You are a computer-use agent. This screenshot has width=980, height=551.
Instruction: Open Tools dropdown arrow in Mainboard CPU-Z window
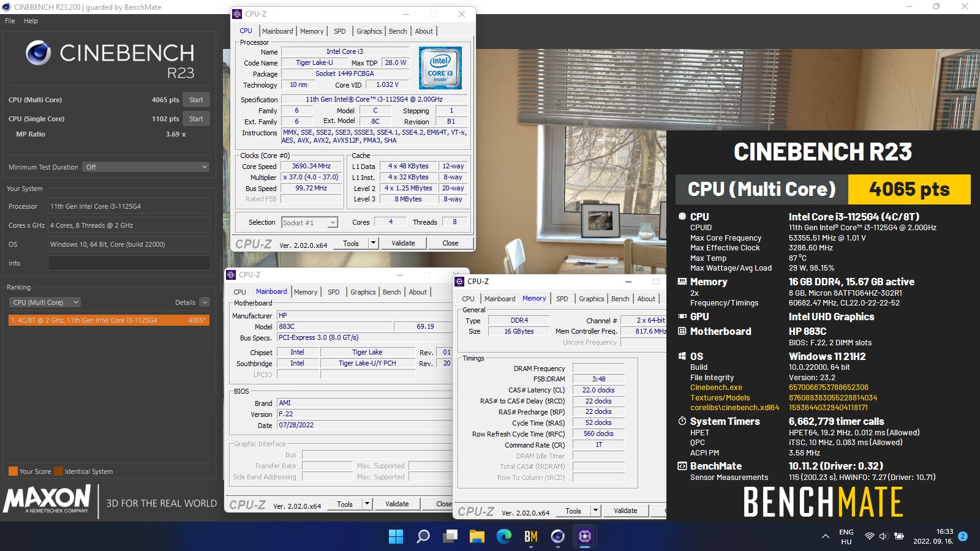(x=367, y=504)
